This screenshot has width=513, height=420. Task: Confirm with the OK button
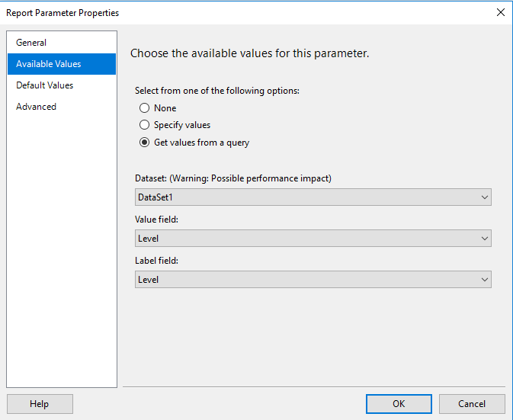click(399, 404)
